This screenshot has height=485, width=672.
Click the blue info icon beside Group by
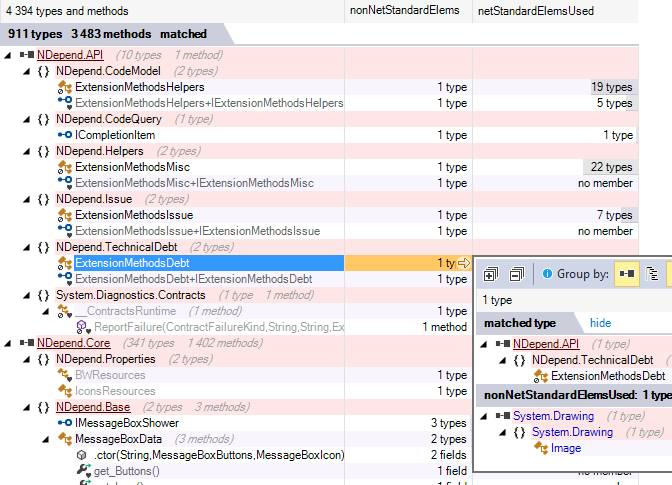[x=547, y=274]
